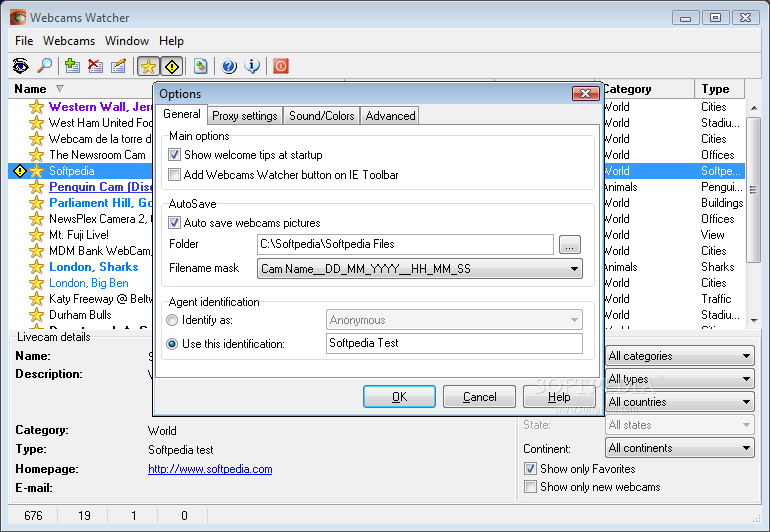The image size is (770, 532).
Task: Open the All continents dropdown
Action: coord(680,448)
